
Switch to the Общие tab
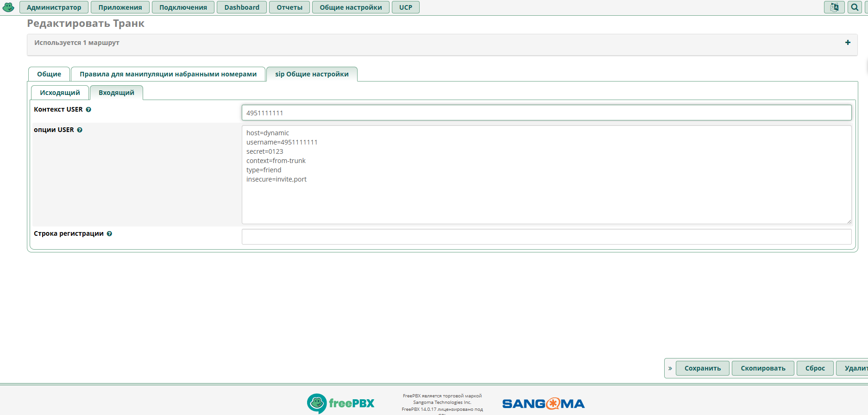[49, 74]
